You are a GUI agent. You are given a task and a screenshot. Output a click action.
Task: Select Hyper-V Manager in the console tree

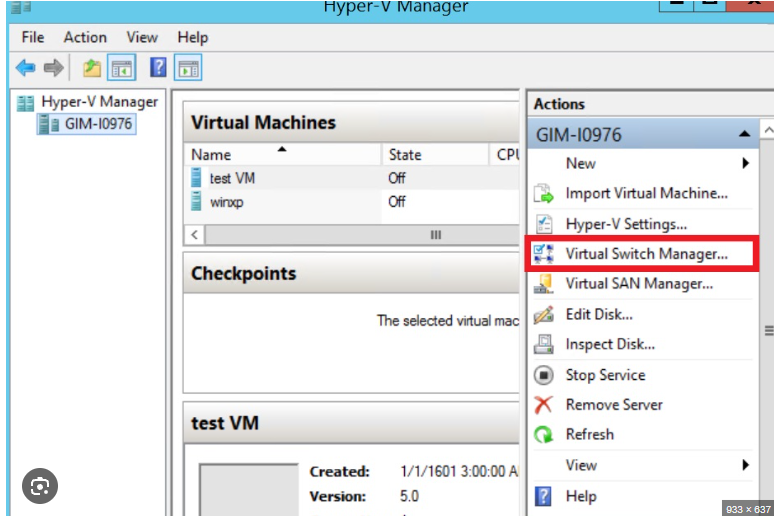(100, 102)
